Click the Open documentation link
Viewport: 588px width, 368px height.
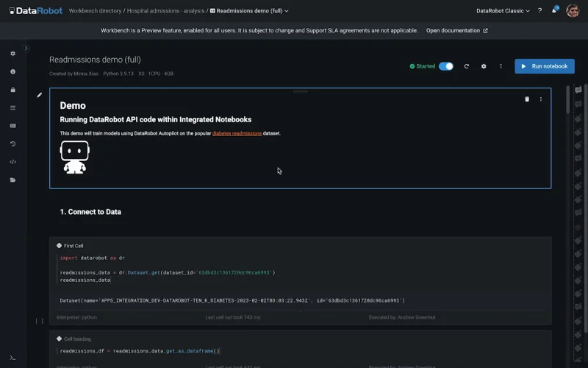(x=456, y=30)
